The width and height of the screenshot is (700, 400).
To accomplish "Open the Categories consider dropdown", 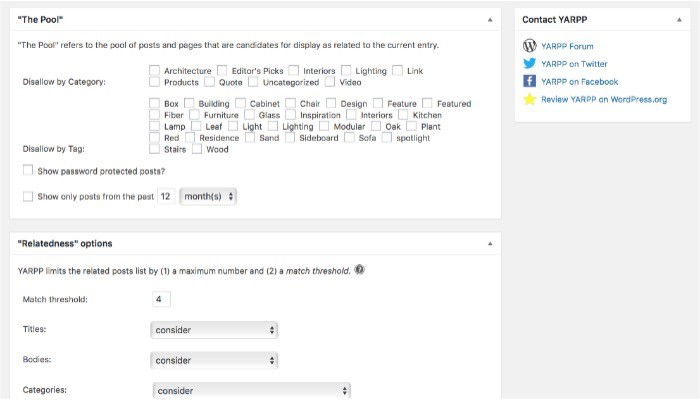I will click(251, 391).
